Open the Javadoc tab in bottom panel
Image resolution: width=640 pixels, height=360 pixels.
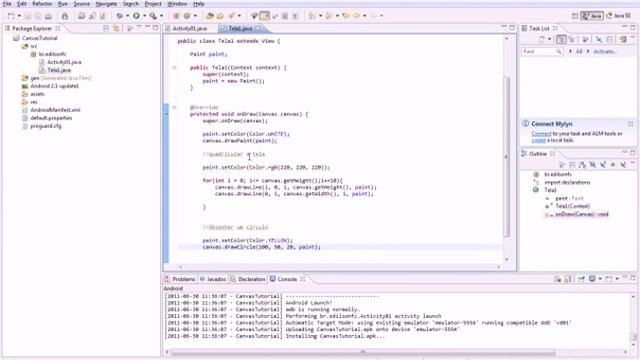coord(213,279)
